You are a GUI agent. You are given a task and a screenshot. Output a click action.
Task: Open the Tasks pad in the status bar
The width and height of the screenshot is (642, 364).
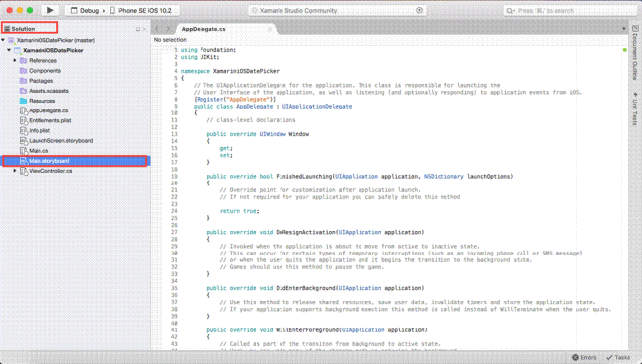coord(618,357)
